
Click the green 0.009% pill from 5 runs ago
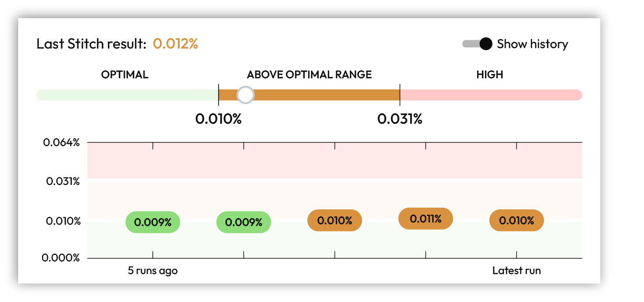tap(152, 222)
